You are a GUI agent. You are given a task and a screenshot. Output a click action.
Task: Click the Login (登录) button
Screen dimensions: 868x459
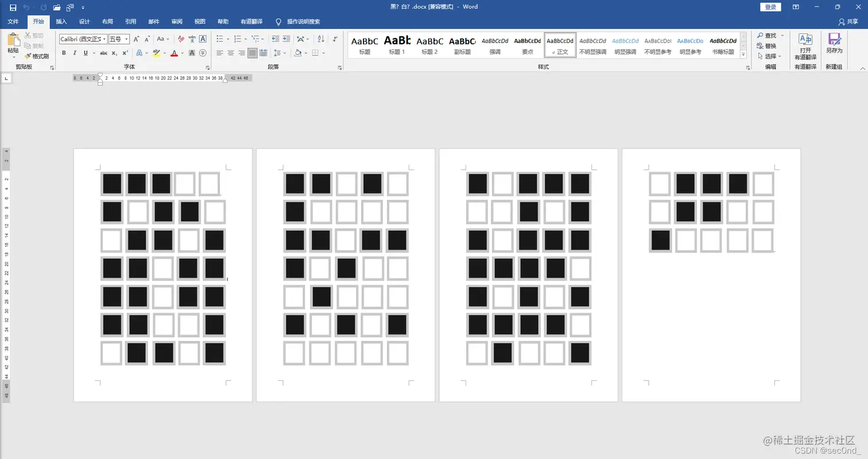[x=770, y=7]
